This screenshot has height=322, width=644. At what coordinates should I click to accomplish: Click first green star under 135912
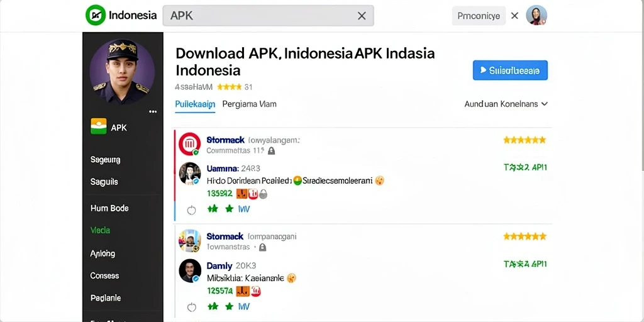pos(213,209)
